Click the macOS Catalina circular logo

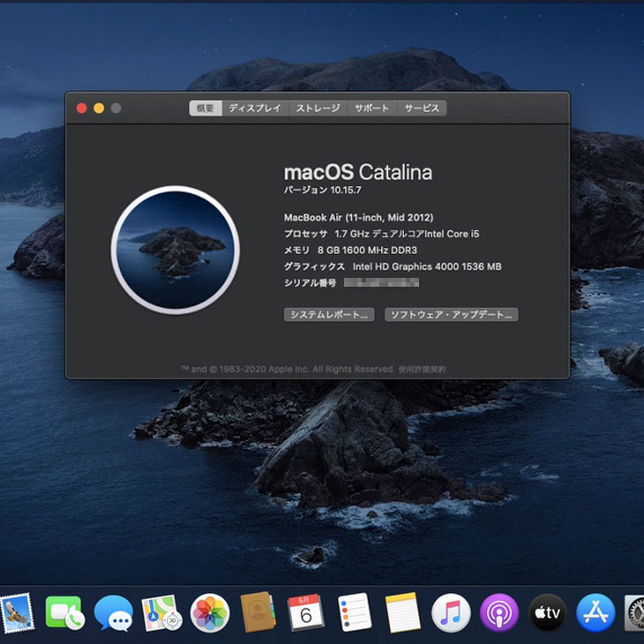pos(176,250)
